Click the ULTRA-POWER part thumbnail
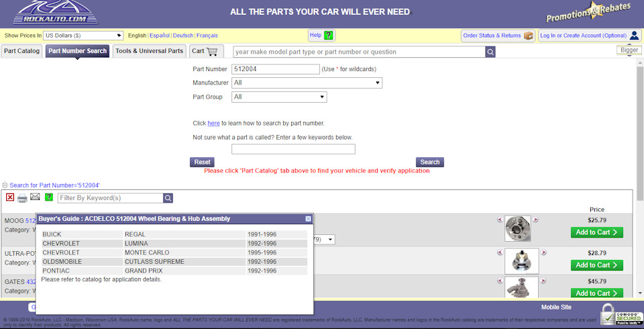 click(x=522, y=261)
